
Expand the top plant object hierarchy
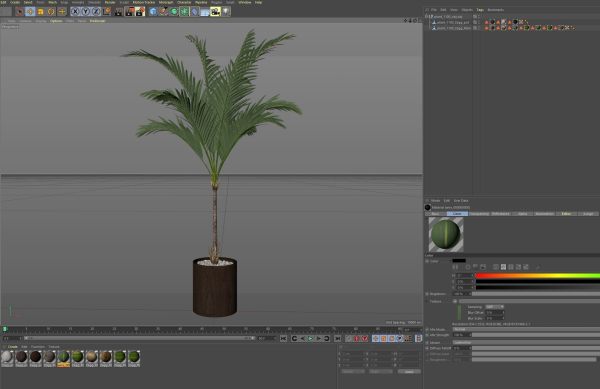coord(427,17)
